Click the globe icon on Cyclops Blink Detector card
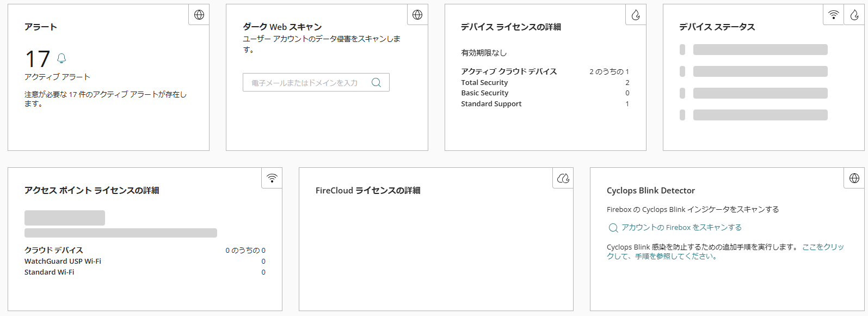 pos(854,178)
